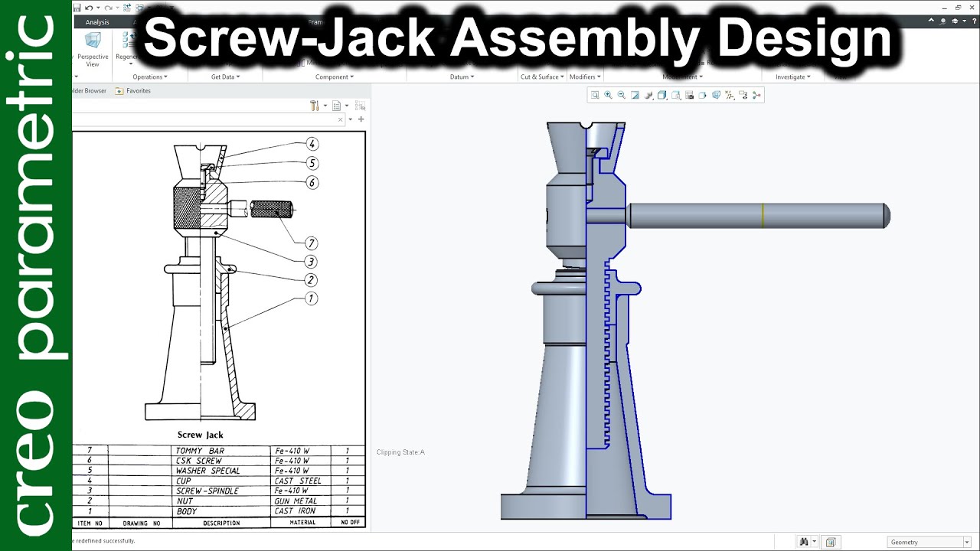This screenshot has width=980, height=551.
Task: Expand the Get Data group dropdown
Action: pos(225,77)
